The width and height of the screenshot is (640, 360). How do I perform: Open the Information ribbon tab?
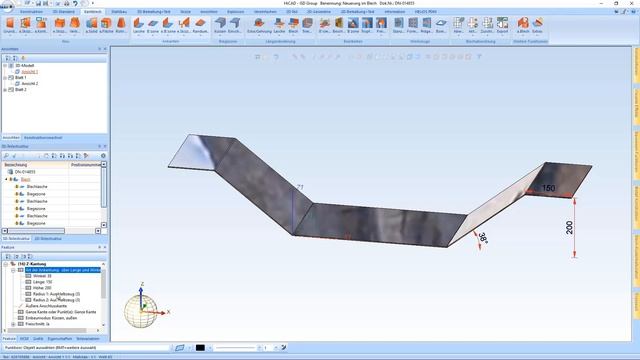(395, 12)
